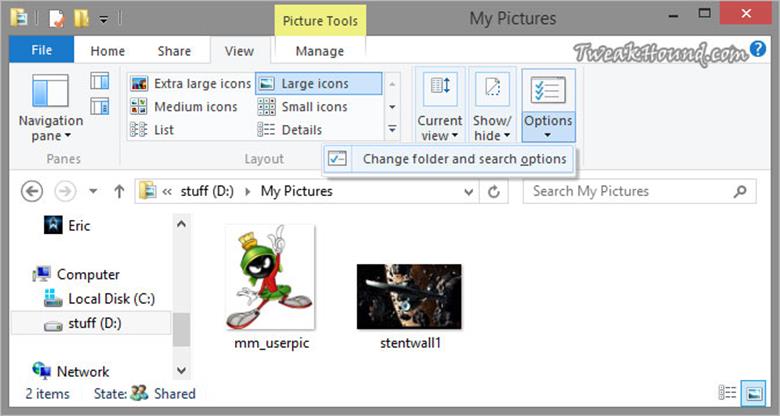Click the search magnifier icon

(x=741, y=191)
